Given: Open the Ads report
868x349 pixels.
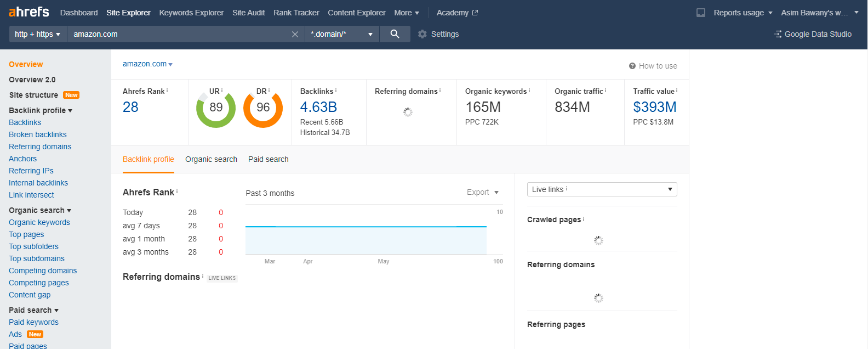Looking at the screenshot, I should click(15, 334).
